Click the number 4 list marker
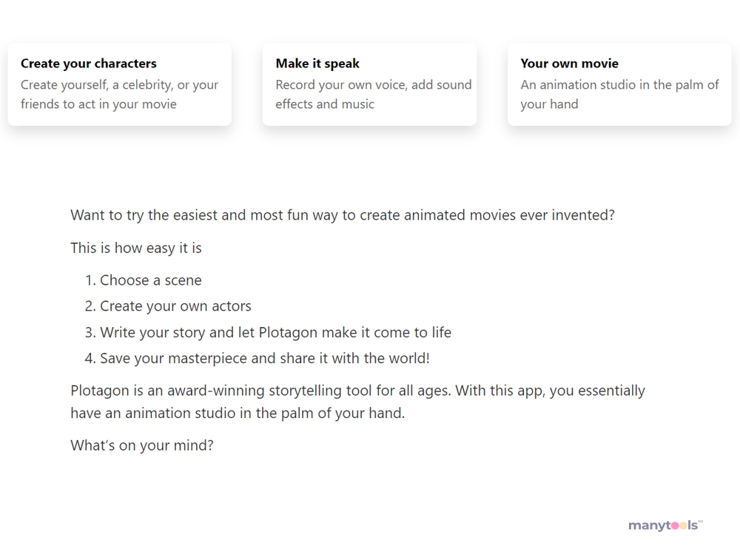 pos(90,359)
